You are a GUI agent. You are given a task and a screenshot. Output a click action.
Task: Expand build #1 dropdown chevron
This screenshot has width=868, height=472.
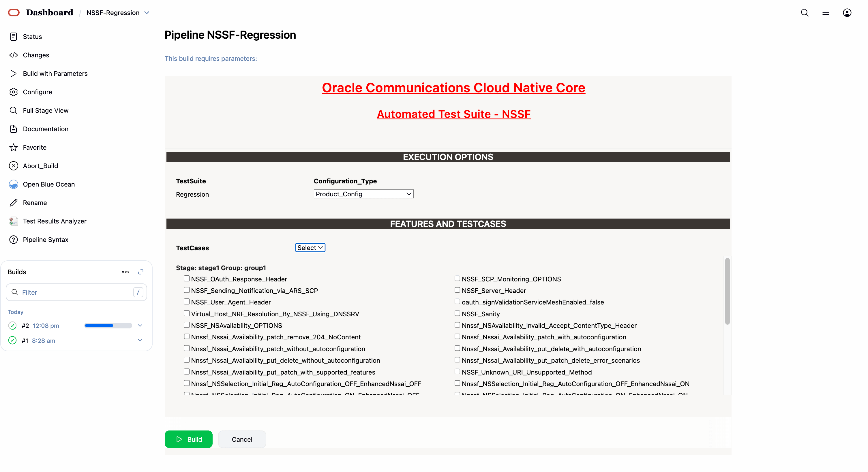(140, 340)
